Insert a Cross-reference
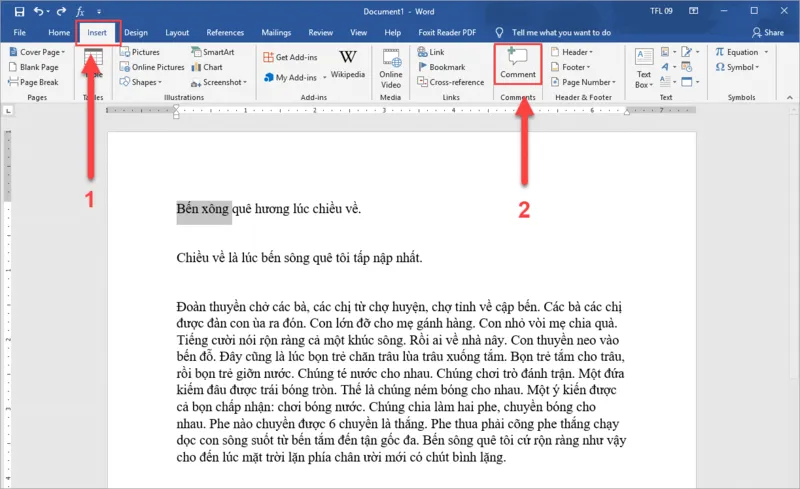The width and height of the screenshot is (800, 489). click(x=451, y=82)
